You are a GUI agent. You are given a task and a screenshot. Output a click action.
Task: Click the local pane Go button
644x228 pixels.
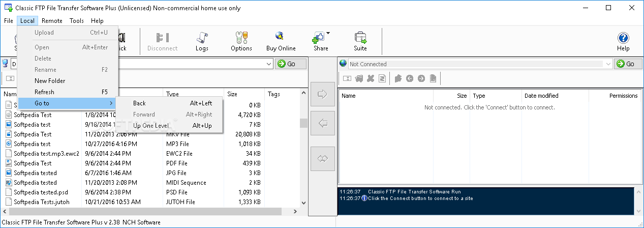291,64
